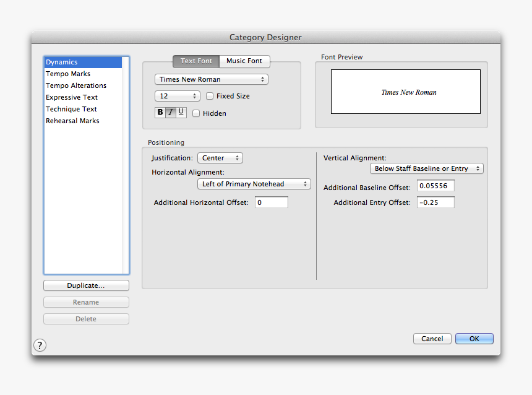Open the font size dropdown showing 12
Viewport: 532px width, 395px height.
178,96
